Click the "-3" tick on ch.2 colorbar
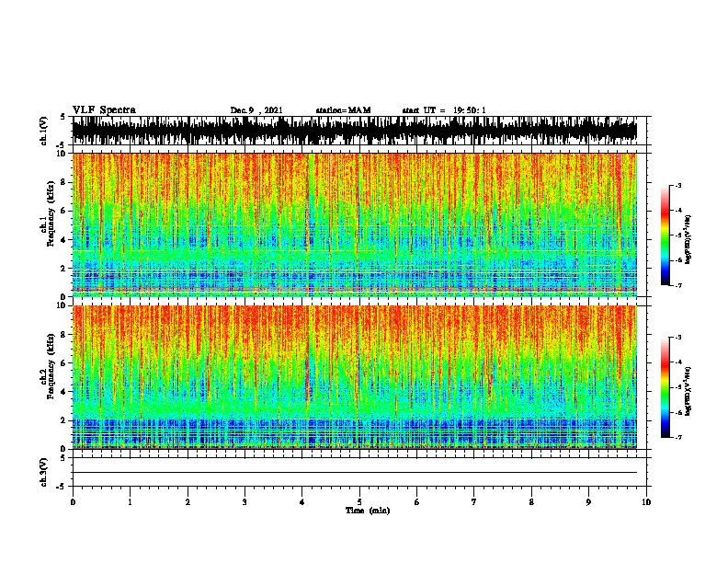 click(x=678, y=338)
